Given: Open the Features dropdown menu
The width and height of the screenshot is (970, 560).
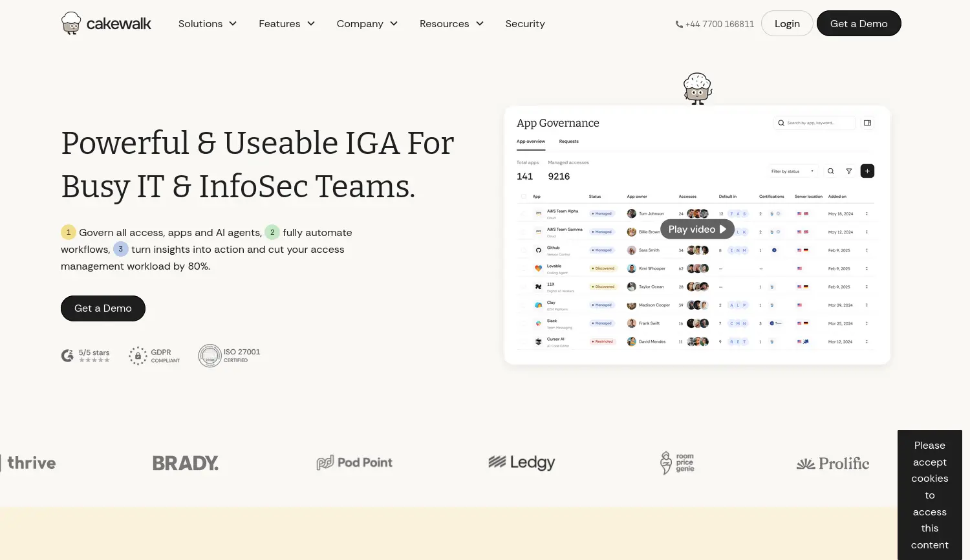Looking at the screenshot, I should click(x=286, y=24).
